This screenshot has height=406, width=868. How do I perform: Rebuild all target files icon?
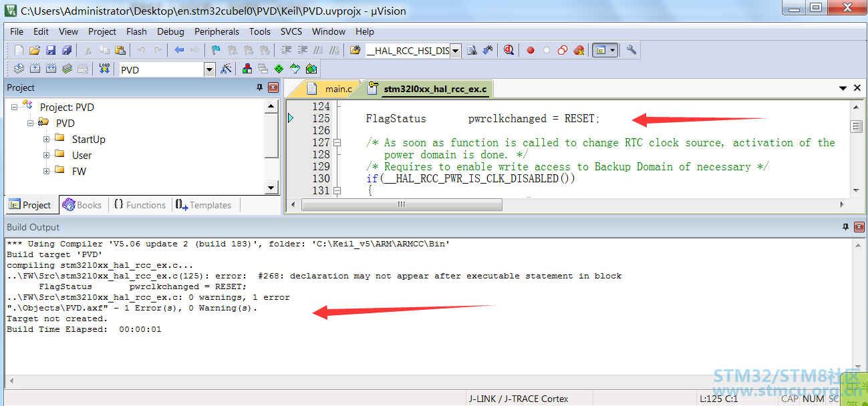51,69
